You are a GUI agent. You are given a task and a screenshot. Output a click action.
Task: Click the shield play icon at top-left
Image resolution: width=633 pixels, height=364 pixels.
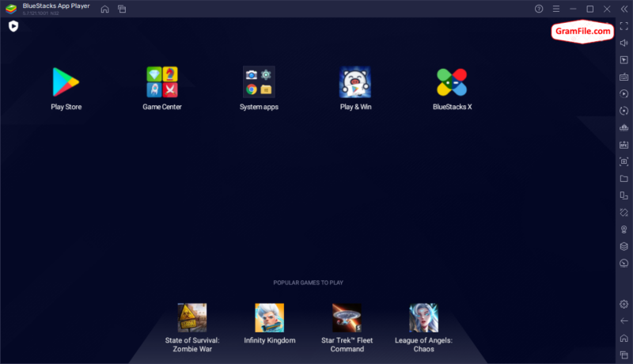click(x=13, y=26)
